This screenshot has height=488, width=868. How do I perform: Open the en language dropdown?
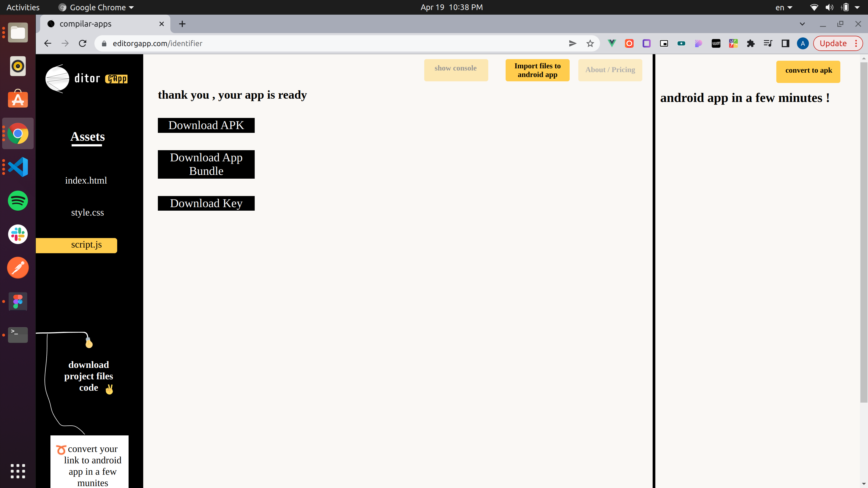[x=783, y=7]
